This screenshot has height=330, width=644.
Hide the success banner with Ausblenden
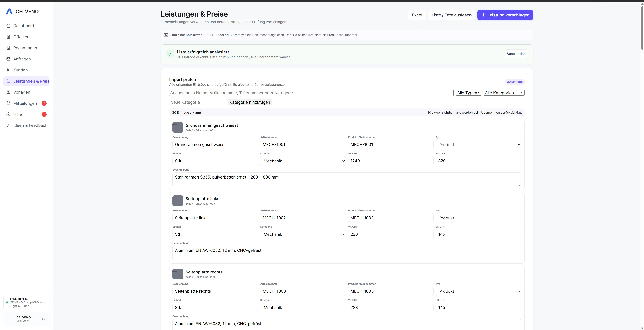click(516, 54)
